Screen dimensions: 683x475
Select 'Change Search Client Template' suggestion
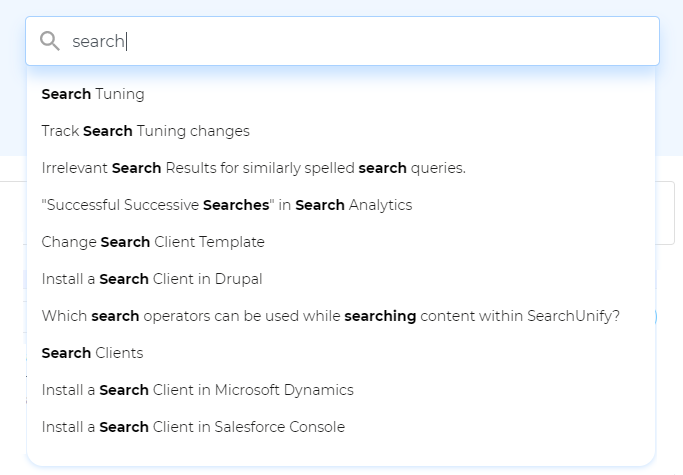153,242
